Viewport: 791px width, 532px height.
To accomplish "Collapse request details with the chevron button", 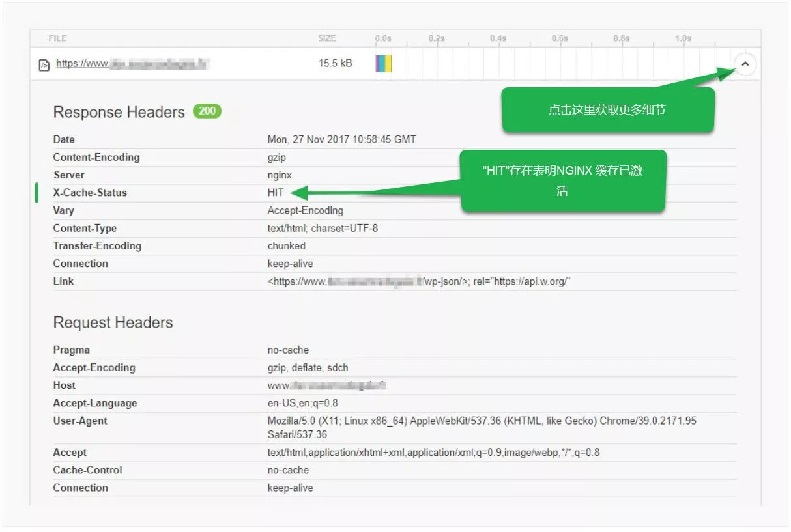I will pyautogui.click(x=746, y=64).
